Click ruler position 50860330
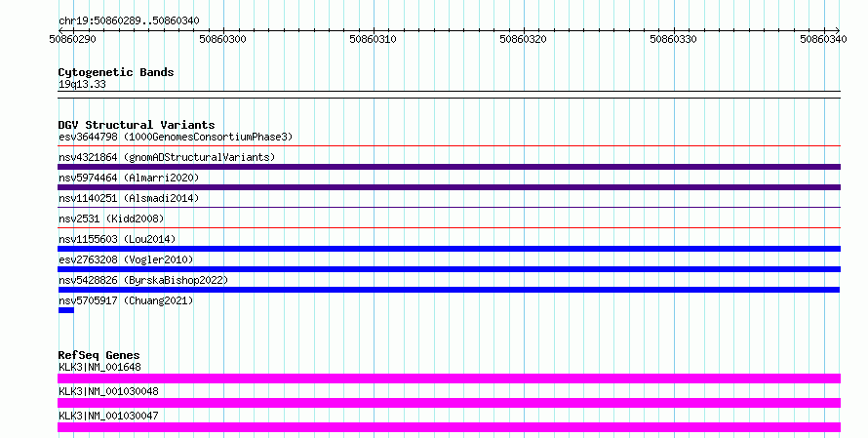 click(x=673, y=39)
